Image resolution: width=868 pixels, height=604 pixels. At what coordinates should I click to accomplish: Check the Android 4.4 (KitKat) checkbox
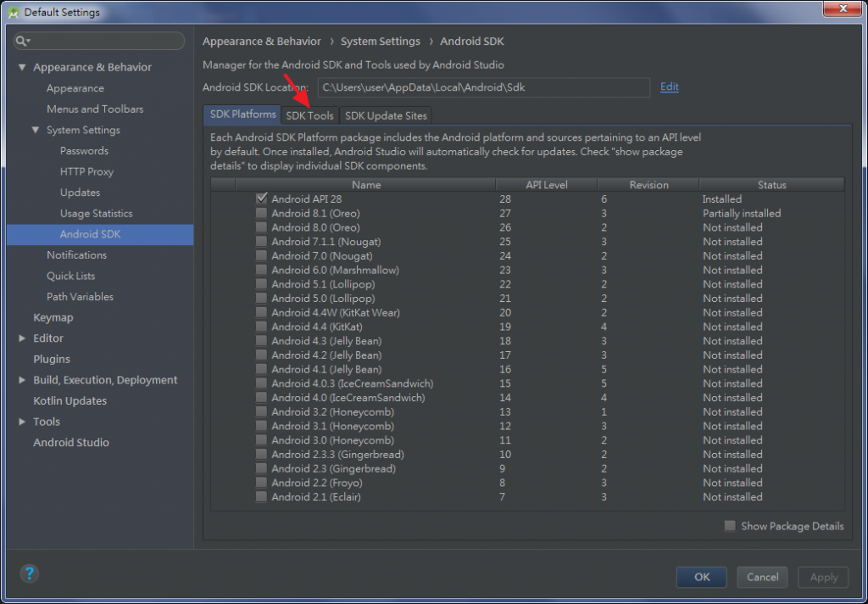[x=261, y=327]
